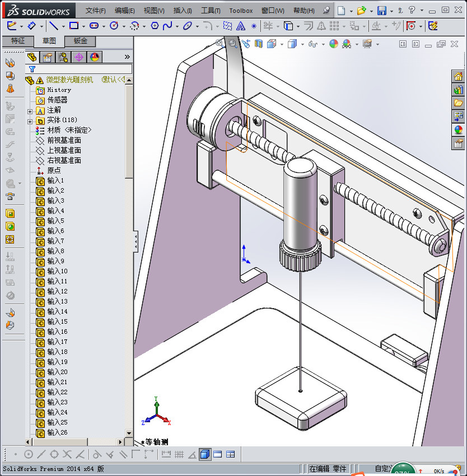
Task: Open the DimXpertManager tab
Action: [79, 57]
